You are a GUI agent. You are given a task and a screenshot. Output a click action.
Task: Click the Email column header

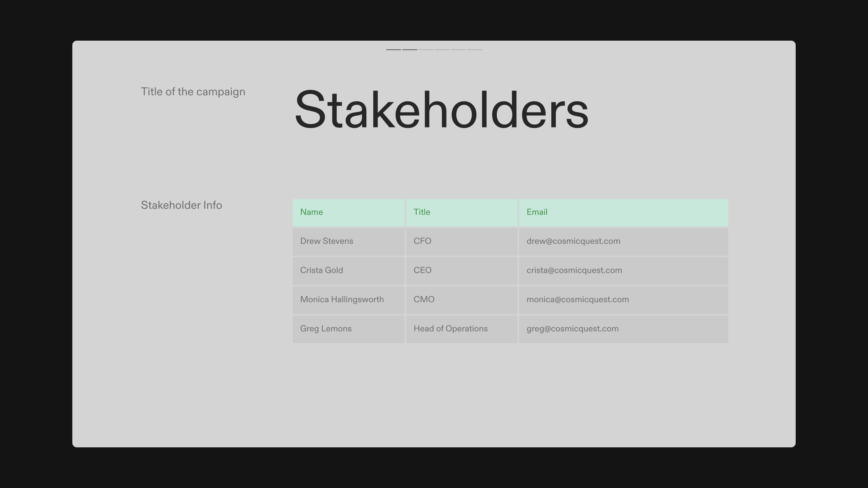(623, 213)
